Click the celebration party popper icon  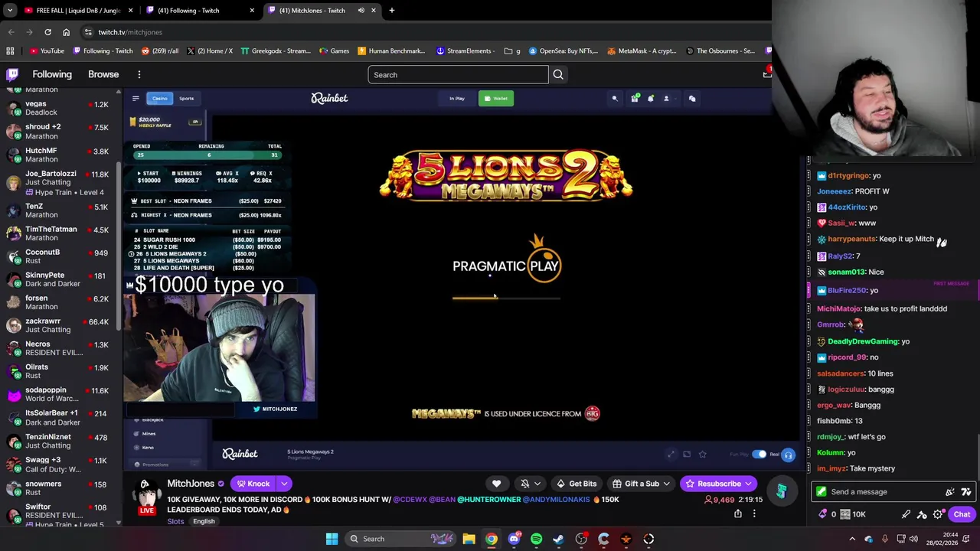[950, 492]
